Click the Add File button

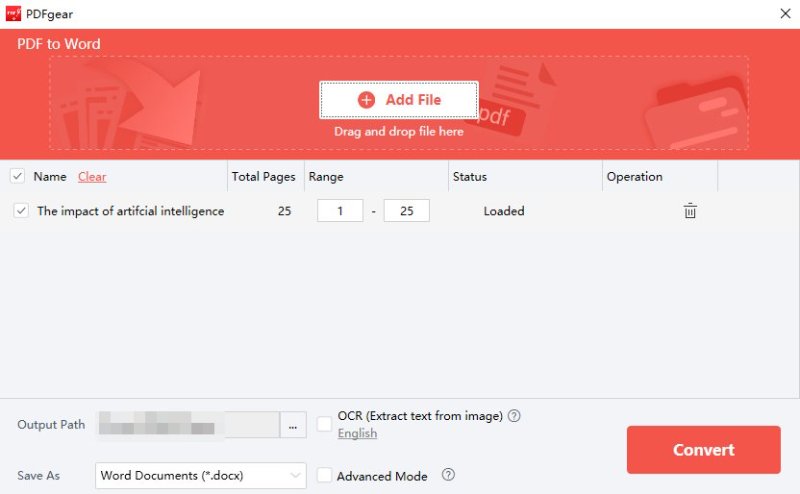click(x=399, y=100)
